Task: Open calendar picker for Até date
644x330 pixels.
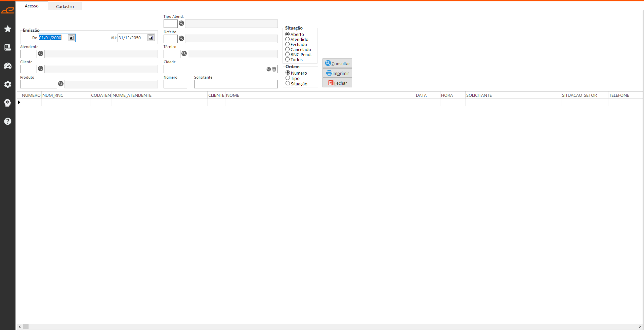Action: click(151, 38)
